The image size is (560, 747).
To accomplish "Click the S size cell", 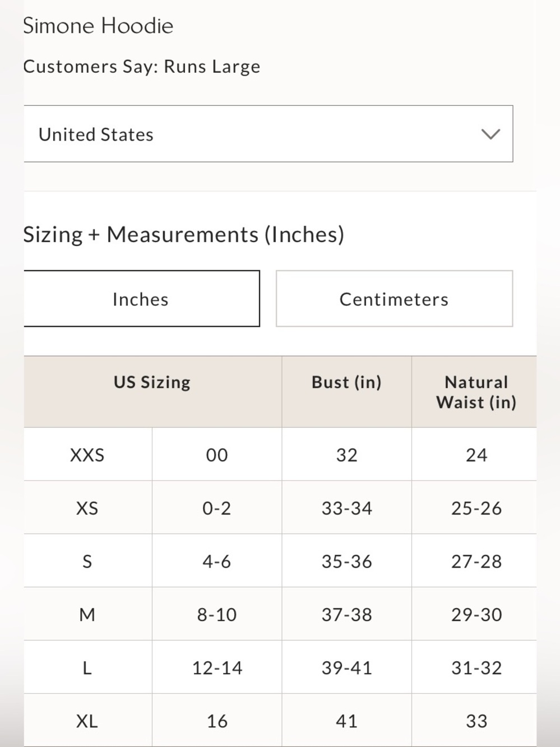I will tap(87, 561).
